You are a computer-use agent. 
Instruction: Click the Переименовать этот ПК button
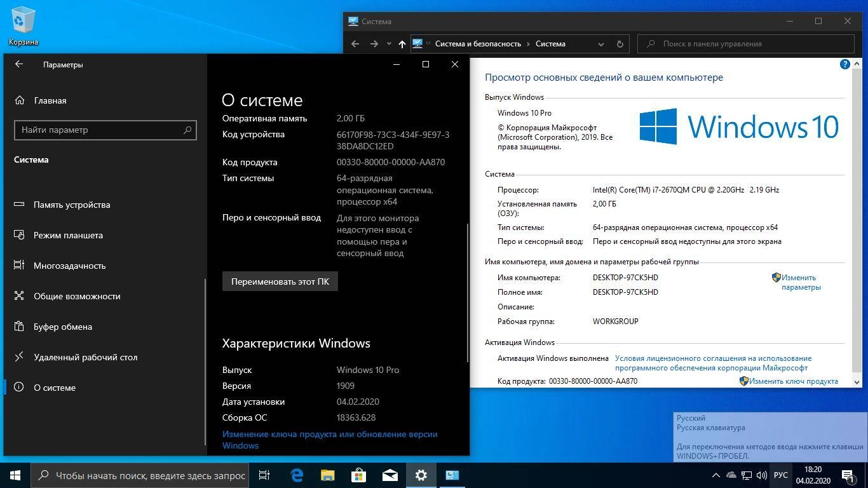pyautogui.click(x=280, y=281)
